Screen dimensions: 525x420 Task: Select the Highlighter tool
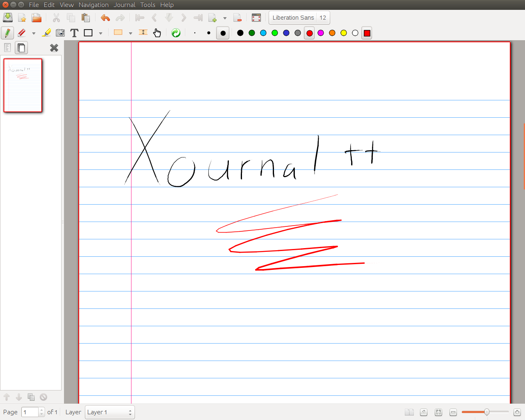pyautogui.click(x=47, y=33)
